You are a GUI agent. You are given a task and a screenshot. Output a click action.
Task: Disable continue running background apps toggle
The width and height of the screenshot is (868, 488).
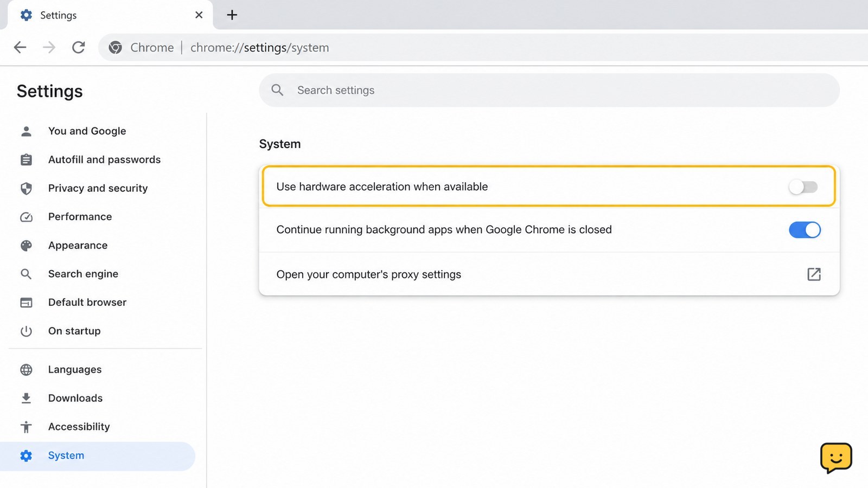tap(805, 230)
